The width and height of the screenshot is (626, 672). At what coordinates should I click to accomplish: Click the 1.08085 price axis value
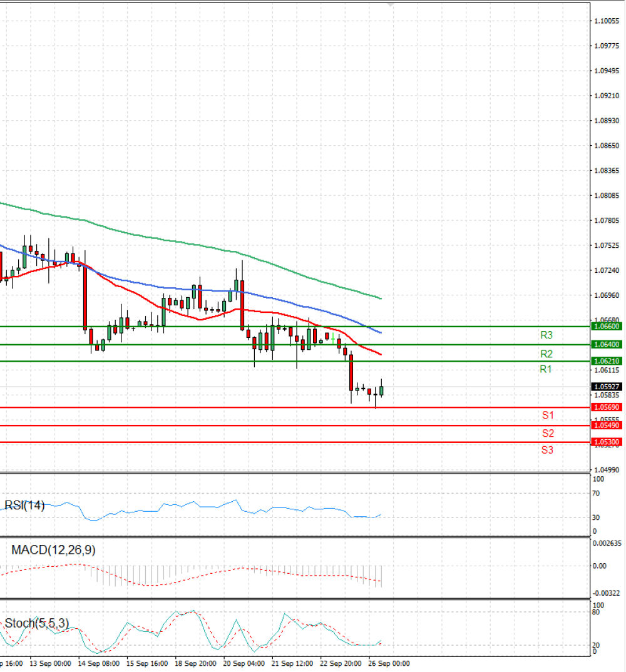click(x=607, y=195)
